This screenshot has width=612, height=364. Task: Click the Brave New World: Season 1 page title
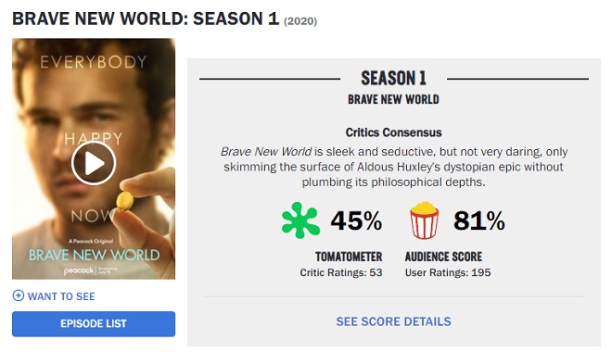click(x=146, y=19)
